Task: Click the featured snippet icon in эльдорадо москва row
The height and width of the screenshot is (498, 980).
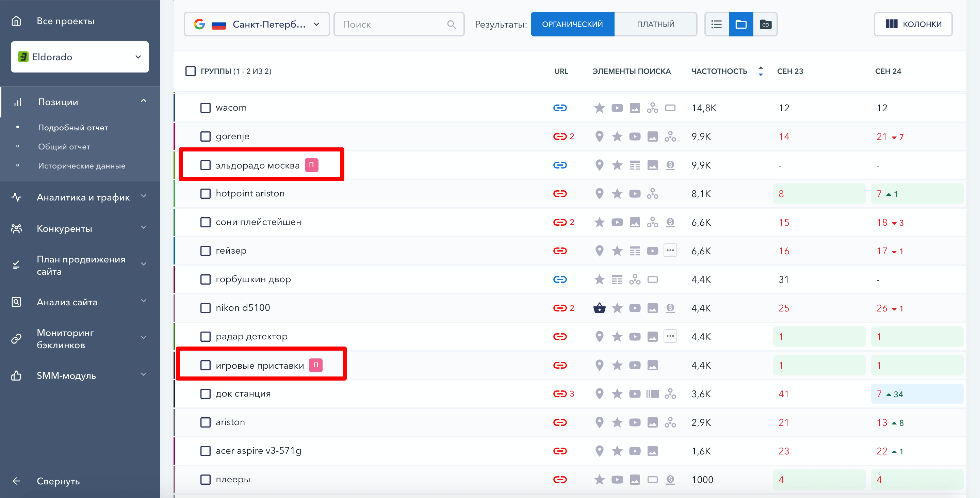Action: click(635, 165)
